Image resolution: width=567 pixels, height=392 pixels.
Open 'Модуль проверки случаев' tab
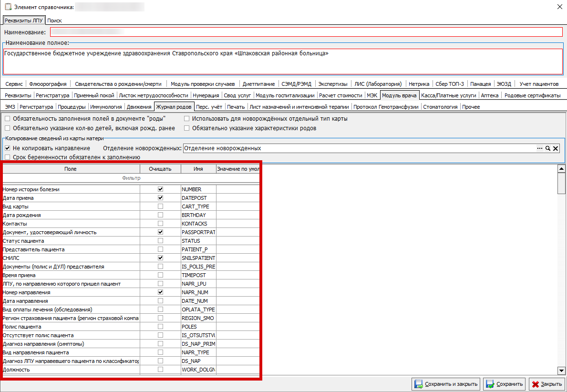coord(203,84)
